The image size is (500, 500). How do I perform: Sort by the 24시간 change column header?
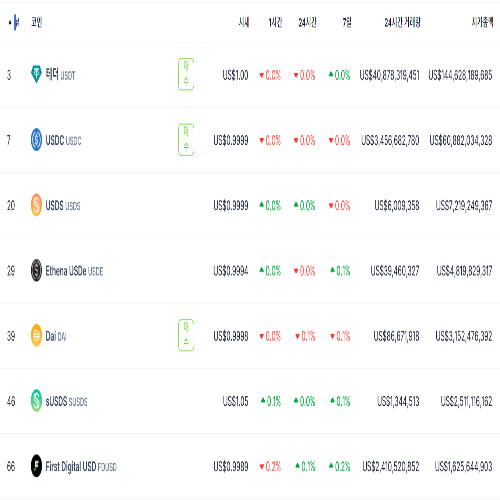pyautogui.click(x=307, y=22)
